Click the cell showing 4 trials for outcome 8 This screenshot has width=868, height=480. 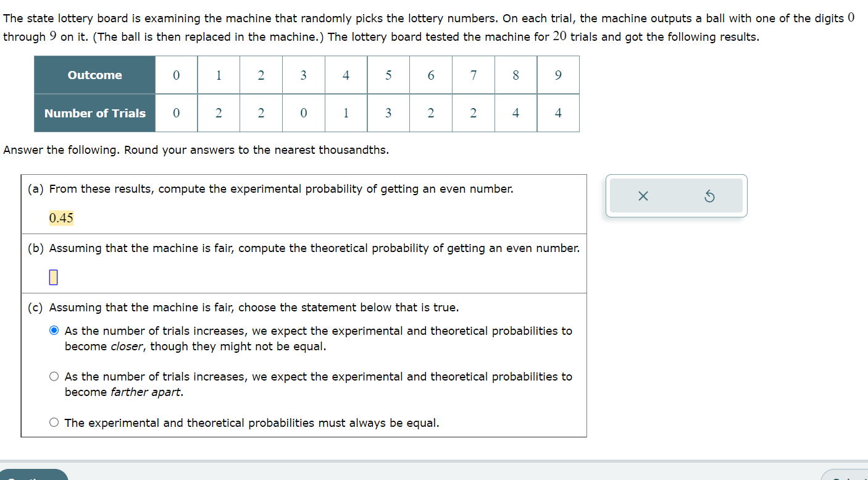tap(515, 113)
